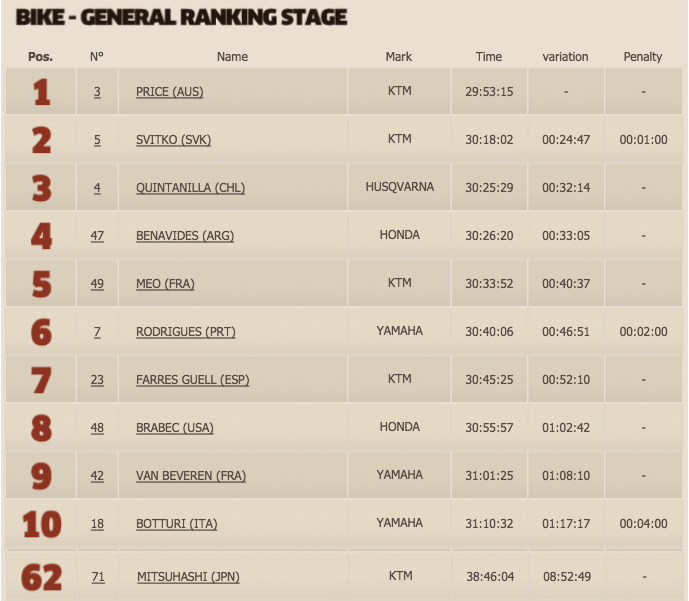Open rider link RODRIGUES (PRT)

pyautogui.click(x=186, y=332)
